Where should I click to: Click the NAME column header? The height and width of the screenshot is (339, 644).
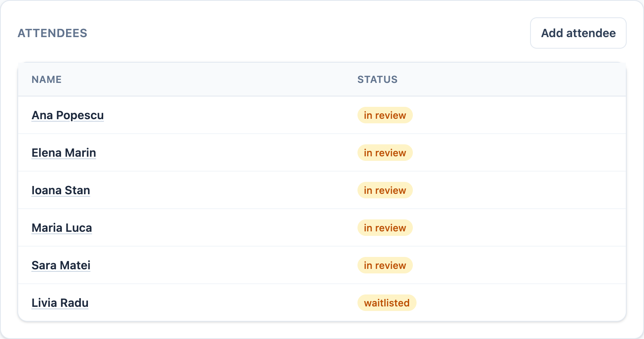47,80
